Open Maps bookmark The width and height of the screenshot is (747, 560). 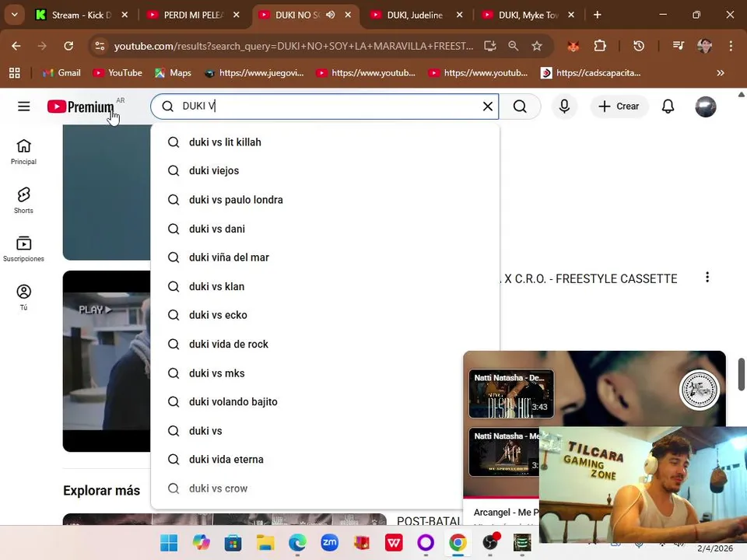click(173, 73)
